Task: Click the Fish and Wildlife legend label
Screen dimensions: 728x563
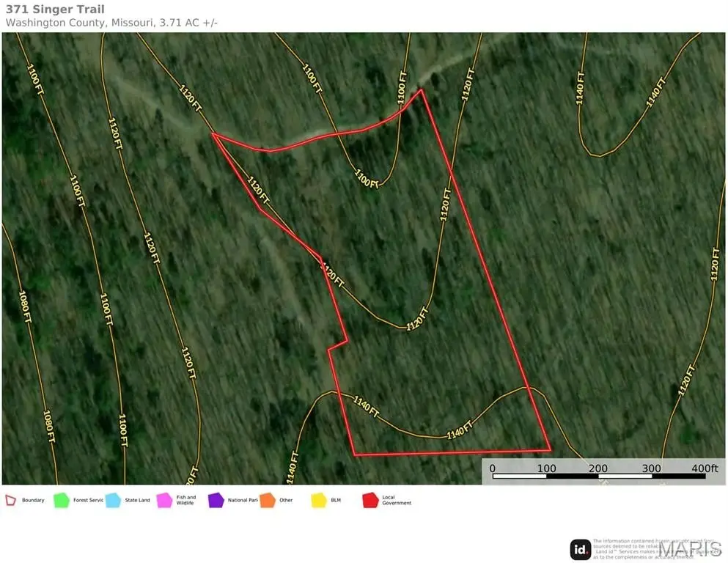Action: pyautogui.click(x=186, y=501)
